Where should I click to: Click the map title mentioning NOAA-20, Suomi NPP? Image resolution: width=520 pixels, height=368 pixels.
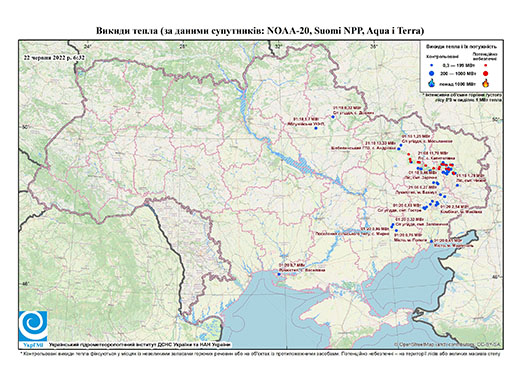[x=260, y=31]
